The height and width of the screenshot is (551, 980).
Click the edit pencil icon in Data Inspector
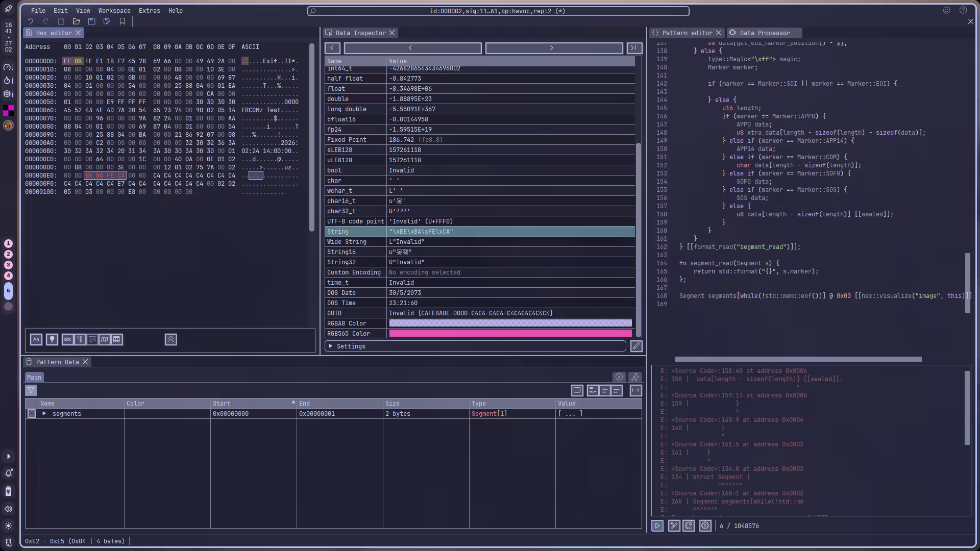(x=636, y=346)
